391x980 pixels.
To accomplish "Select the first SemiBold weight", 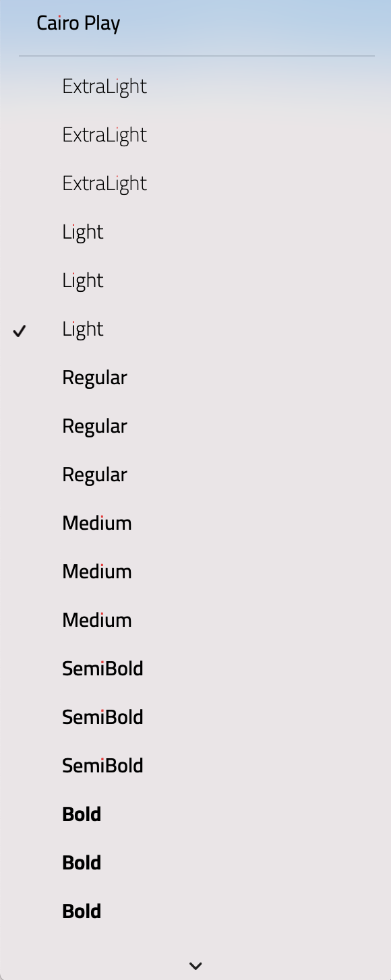I will pos(102,668).
